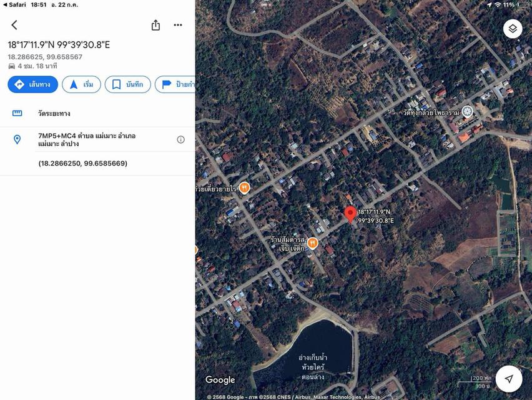The image size is (532, 400).
Task: Tap the plus code address 7MP5+MC4
Action: pyautogui.click(x=87, y=139)
